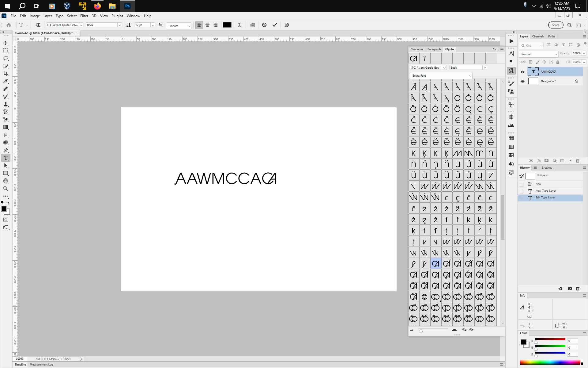Image resolution: width=588 pixels, height=368 pixels.
Task: Open the warp text options
Action: 240,25
